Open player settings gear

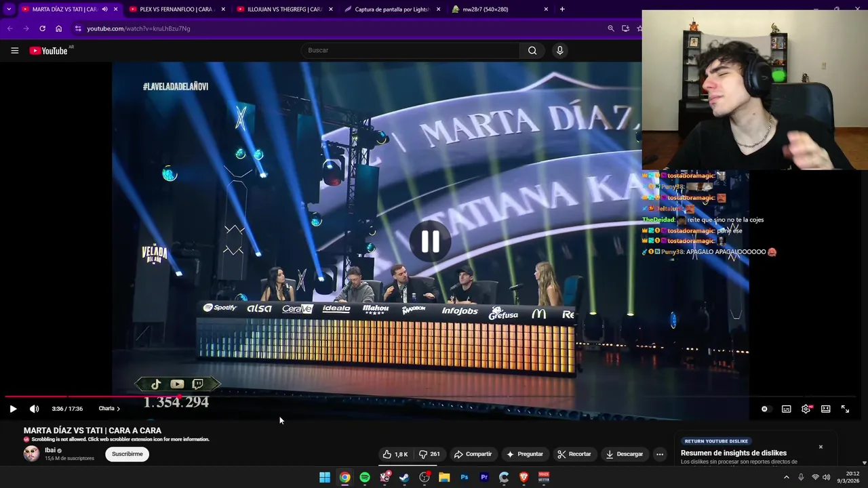(806, 409)
